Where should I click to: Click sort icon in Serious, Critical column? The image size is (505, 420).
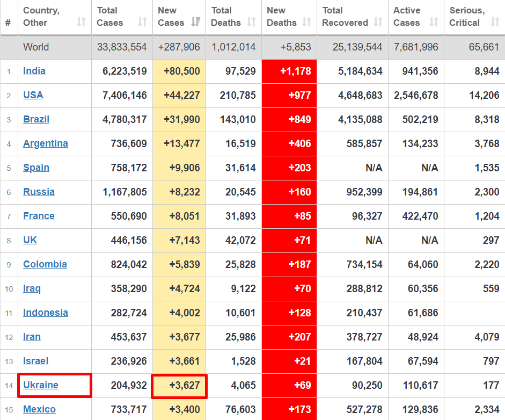(x=495, y=22)
